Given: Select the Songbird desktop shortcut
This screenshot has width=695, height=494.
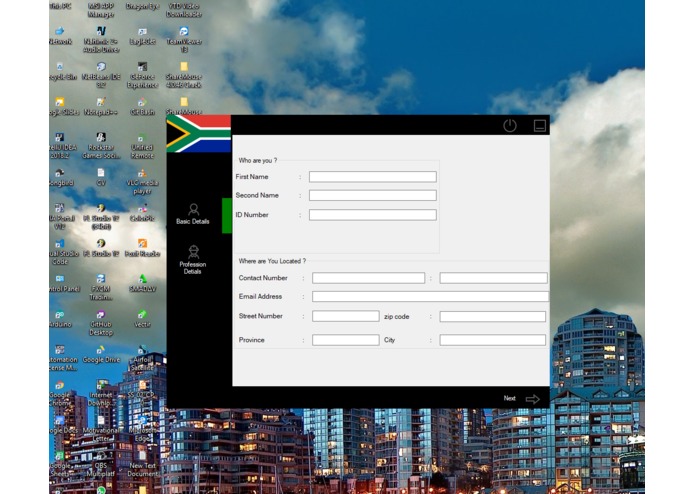Looking at the screenshot, I should [x=61, y=177].
